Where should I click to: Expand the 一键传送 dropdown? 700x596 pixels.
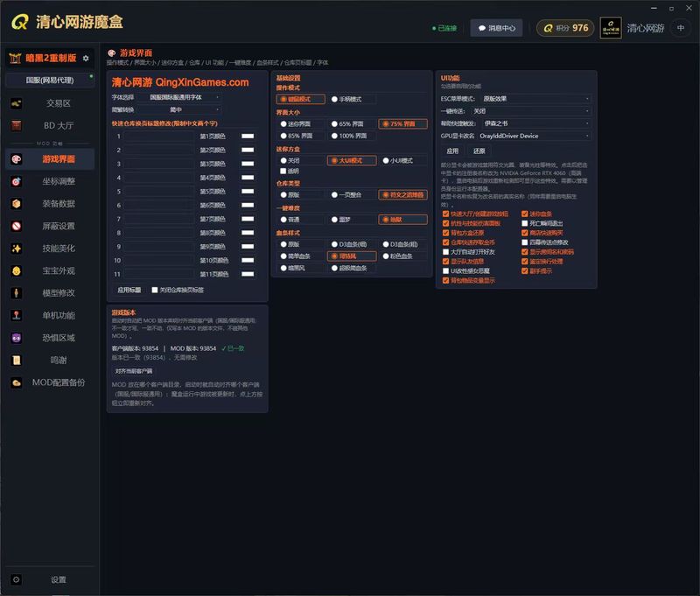click(531, 111)
